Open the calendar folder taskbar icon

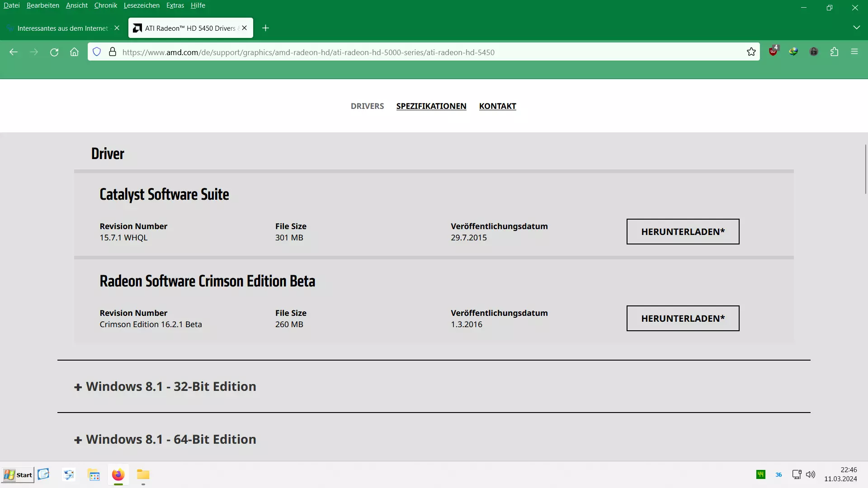tap(94, 475)
